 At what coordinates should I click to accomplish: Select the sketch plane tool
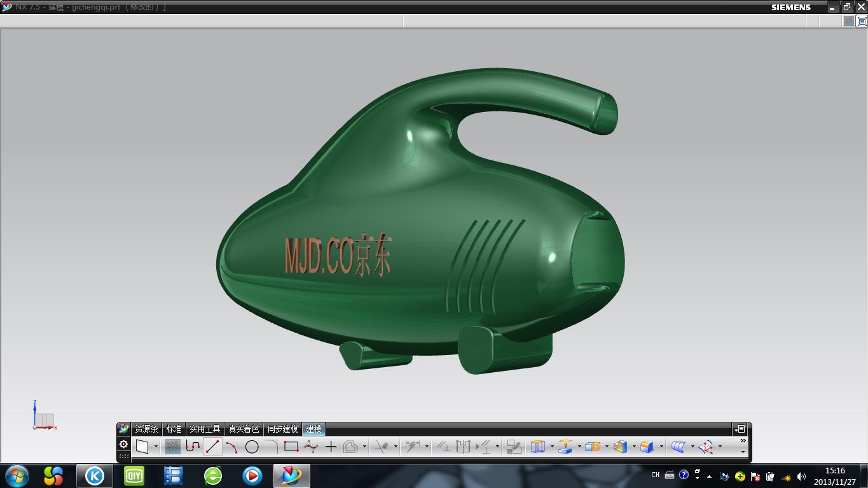pyautogui.click(x=142, y=447)
